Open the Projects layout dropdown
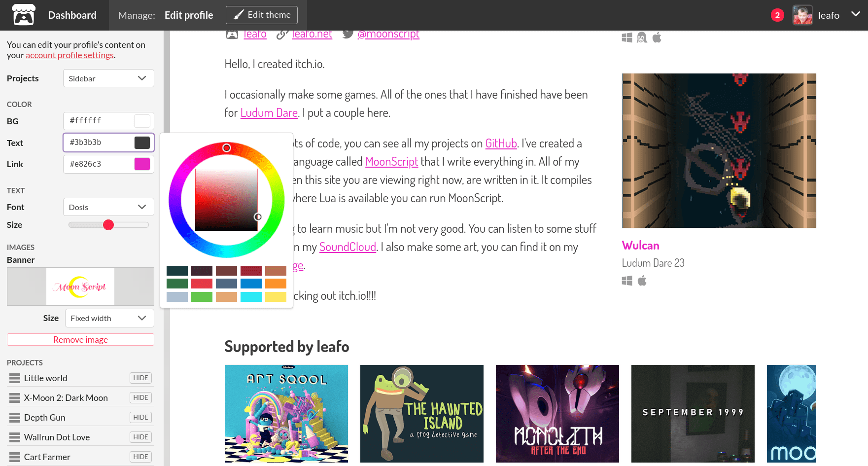Viewport: 868px width, 466px height. click(x=108, y=78)
